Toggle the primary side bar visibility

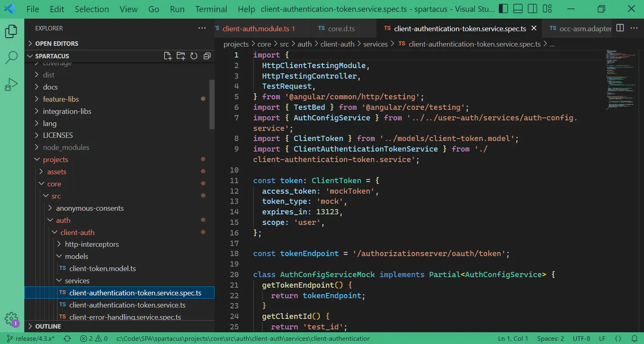coord(503,9)
